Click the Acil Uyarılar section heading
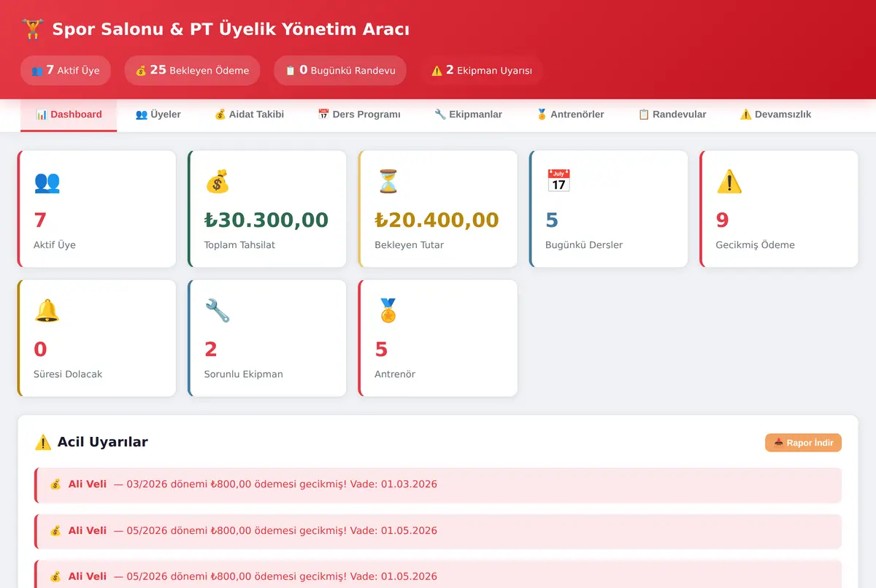The image size is (876, 588). click(x=103, y=442)
